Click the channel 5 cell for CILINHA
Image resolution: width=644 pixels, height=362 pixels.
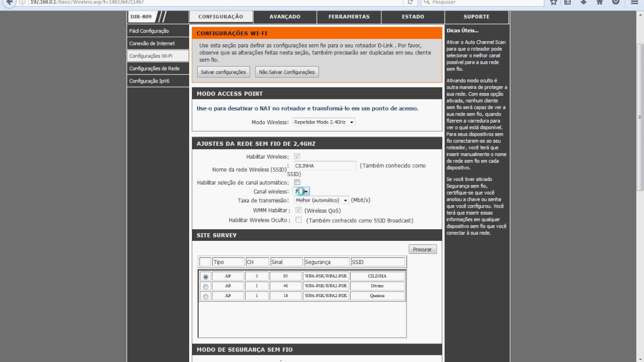[x=257, y=276]
